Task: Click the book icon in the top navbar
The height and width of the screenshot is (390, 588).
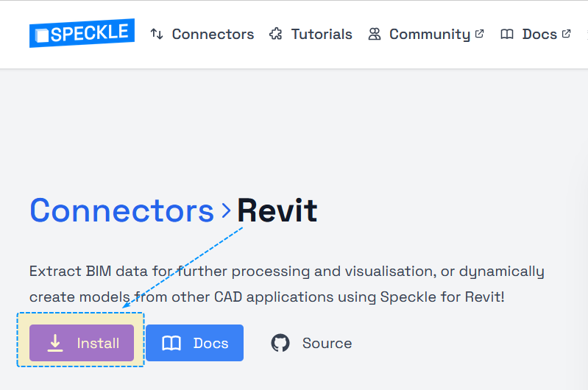Action: tap(507, 34)
